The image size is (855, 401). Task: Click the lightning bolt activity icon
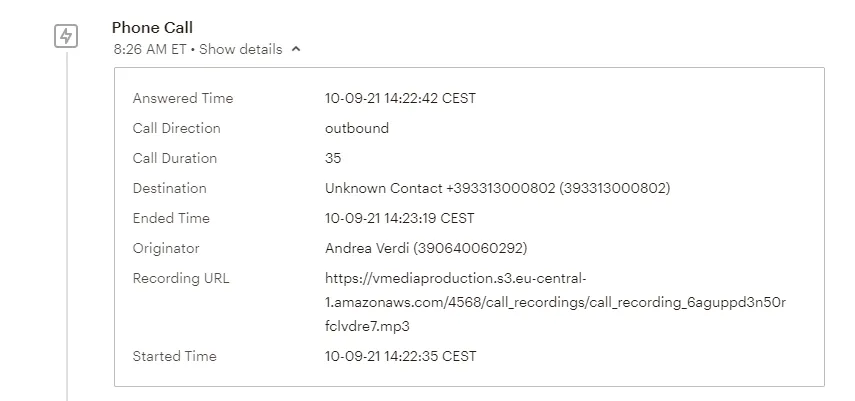(66, 37)
